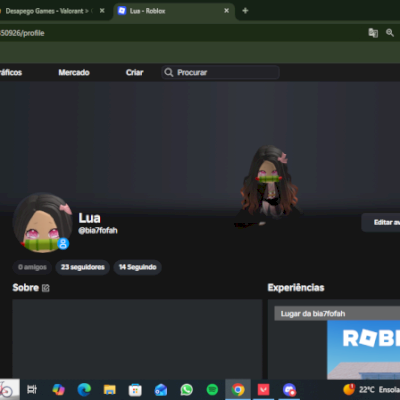400x400 pixels.
Task: Open the 0 amigos list
Action: [x=32, y=267]
